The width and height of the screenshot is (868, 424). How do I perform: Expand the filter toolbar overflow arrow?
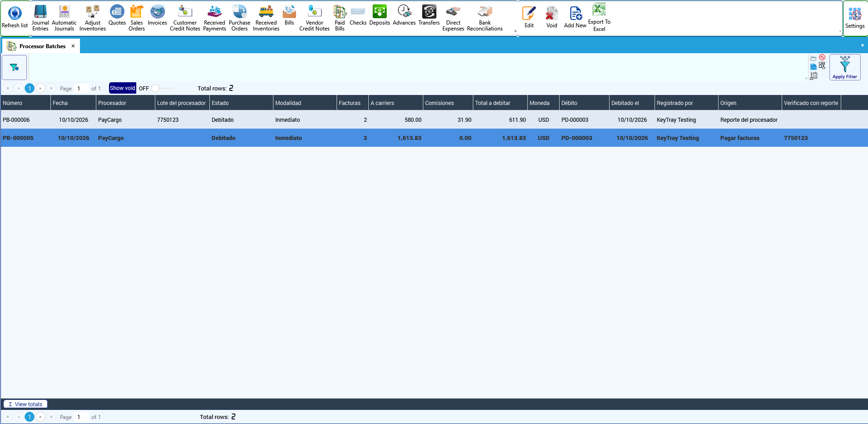[x=806, y=78]
